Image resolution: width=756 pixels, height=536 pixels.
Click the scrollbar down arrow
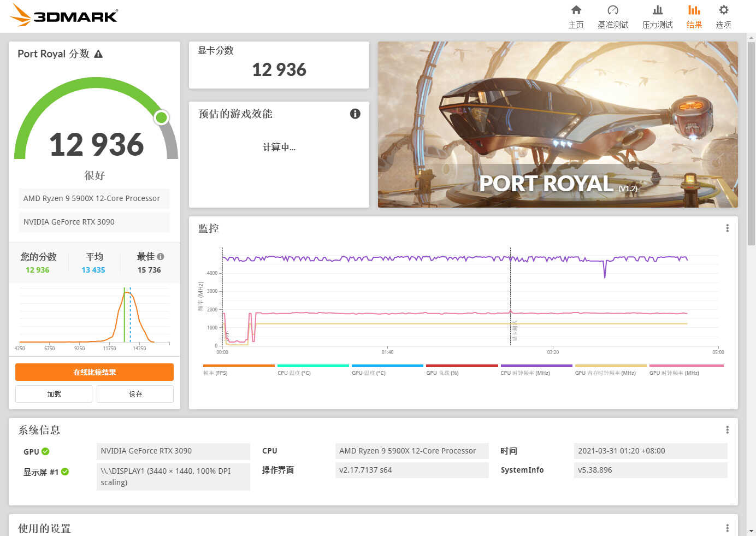752,531
